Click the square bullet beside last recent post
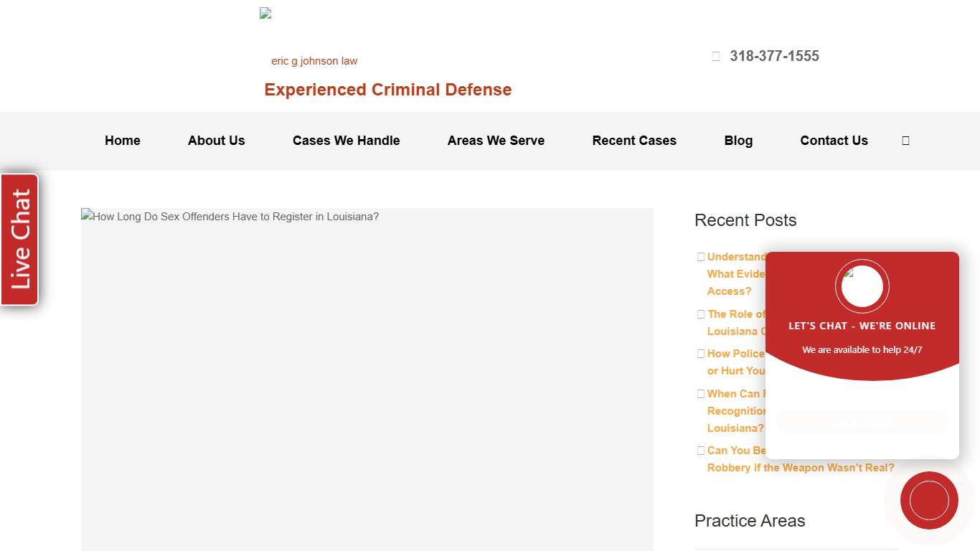This screenshot has height=551, width=980. pyautogui.click(x=701, y=450)
